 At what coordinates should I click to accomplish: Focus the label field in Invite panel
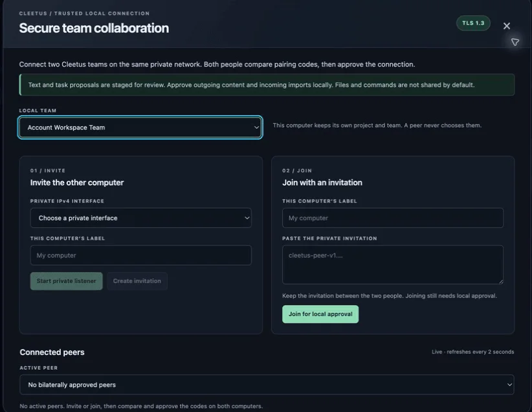[141, 255]
